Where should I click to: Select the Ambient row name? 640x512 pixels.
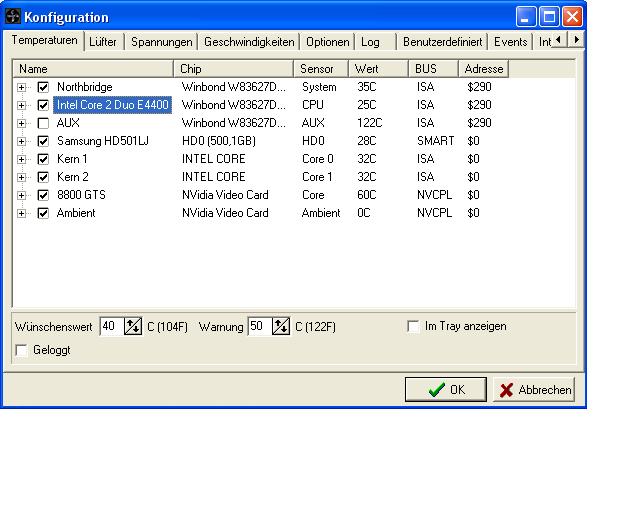pos(76,213)
